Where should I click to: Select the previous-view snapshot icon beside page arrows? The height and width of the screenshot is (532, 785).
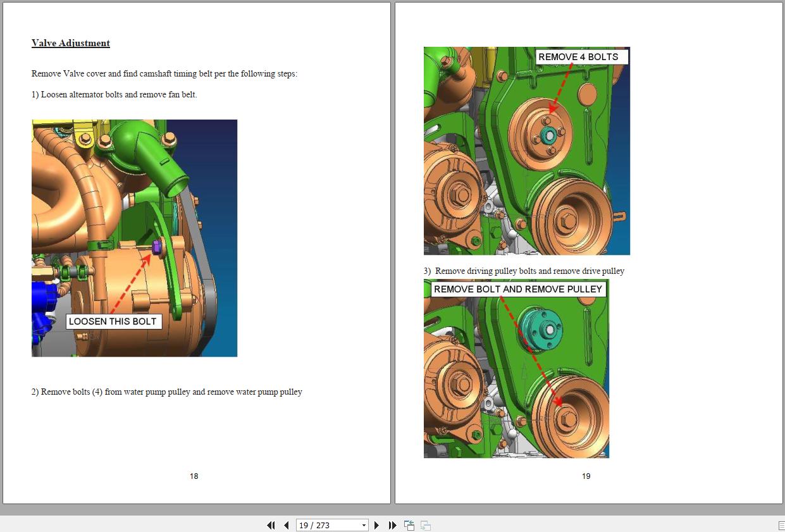[x=409, y=525]
